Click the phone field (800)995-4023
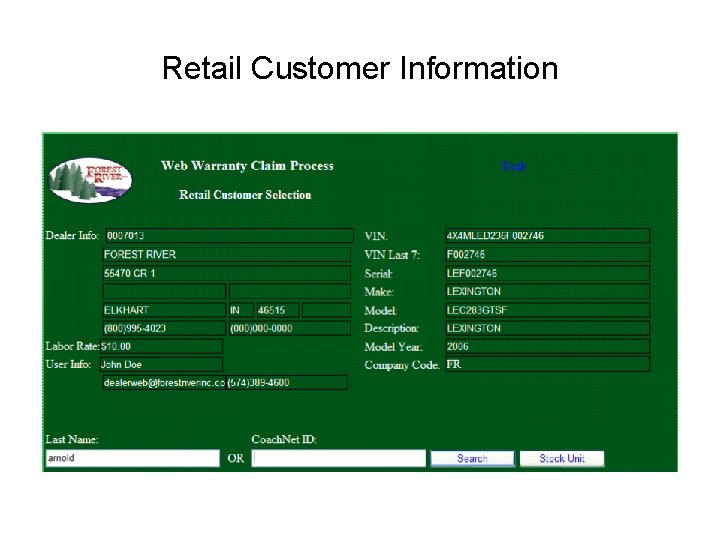This screenshot has width=720, height=540. 164,328
